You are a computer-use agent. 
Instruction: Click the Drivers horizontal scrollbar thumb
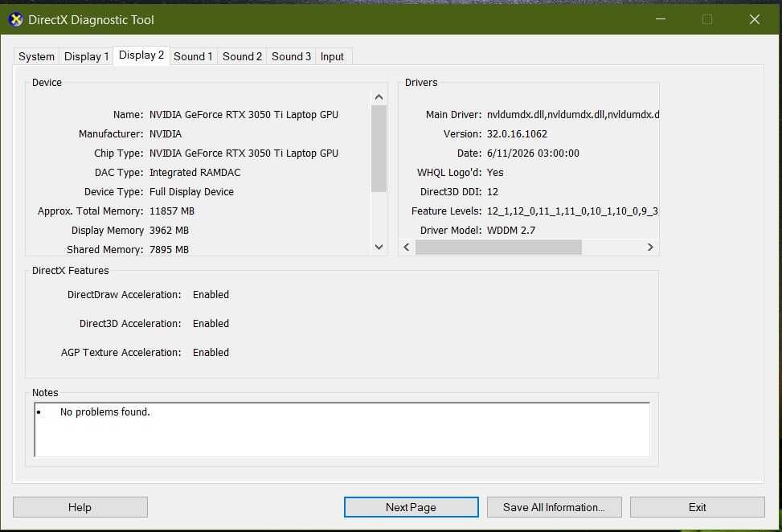498,247
